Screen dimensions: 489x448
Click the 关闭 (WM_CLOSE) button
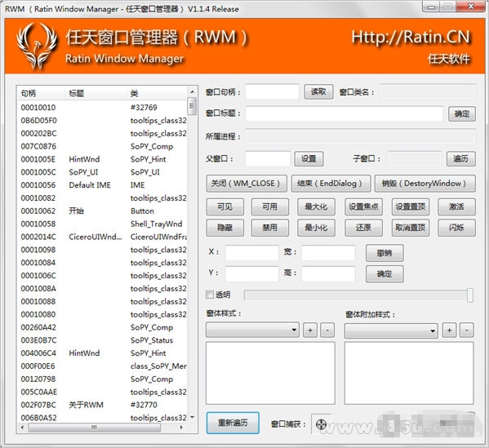point(247,184)
